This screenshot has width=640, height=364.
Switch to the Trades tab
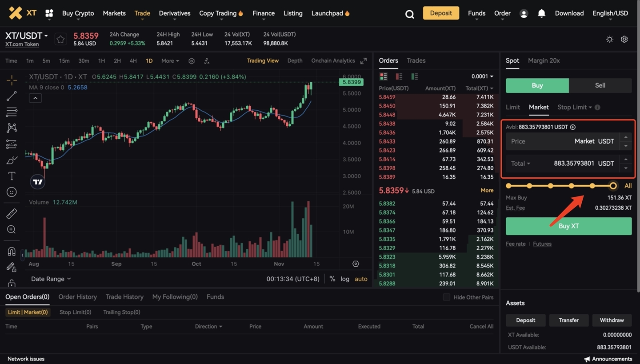[416, 60]
